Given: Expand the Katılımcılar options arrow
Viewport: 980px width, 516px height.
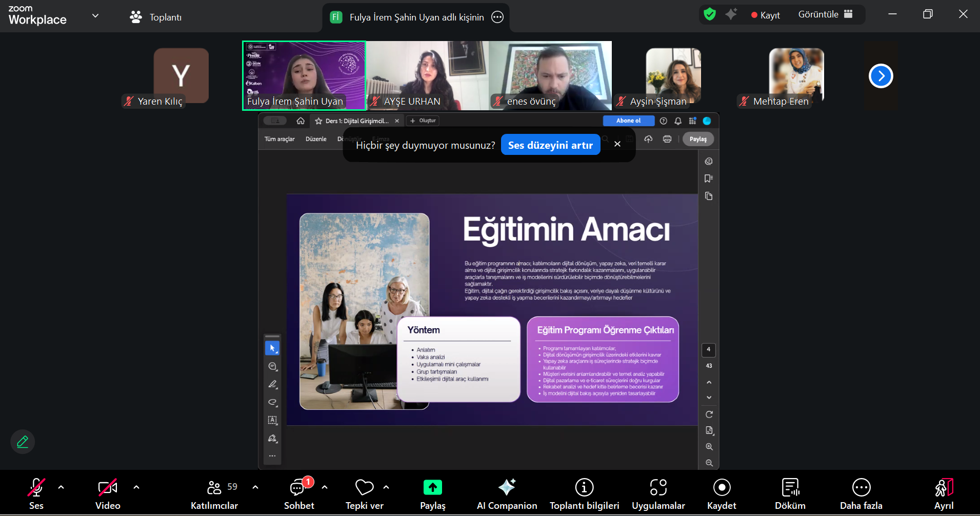Looking at the screenshot, I should 255,487.
